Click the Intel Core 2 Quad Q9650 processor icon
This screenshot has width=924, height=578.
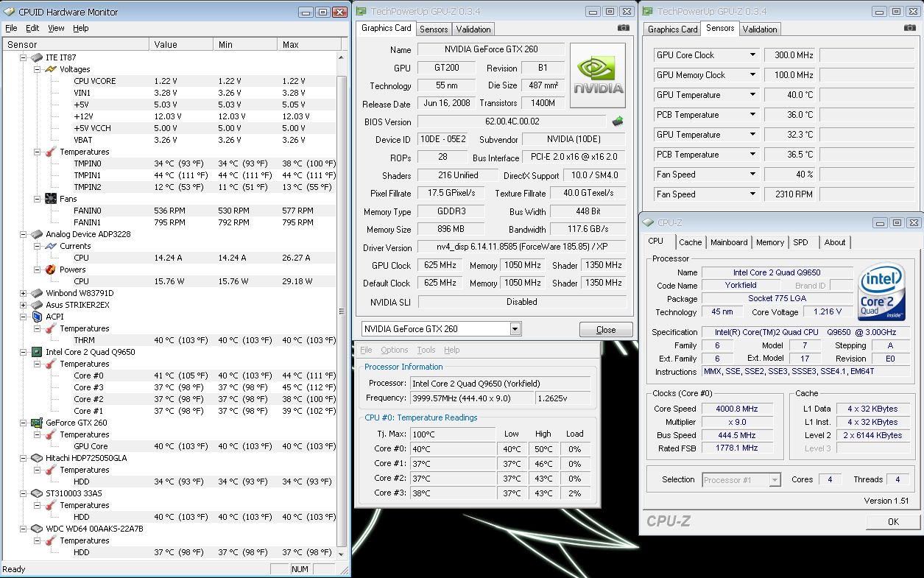click(x=36, y=352)
